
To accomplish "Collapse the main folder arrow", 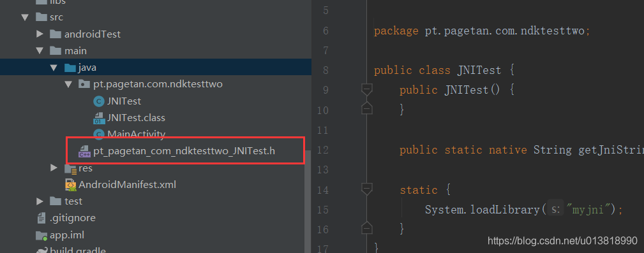I will (x=40, y=51).
